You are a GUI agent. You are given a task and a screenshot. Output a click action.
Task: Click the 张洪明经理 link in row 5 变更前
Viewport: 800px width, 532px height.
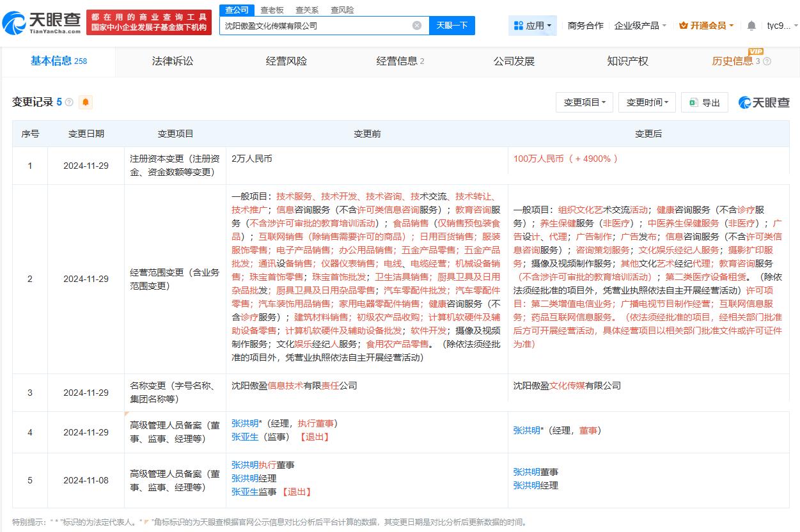pos(254,478)
